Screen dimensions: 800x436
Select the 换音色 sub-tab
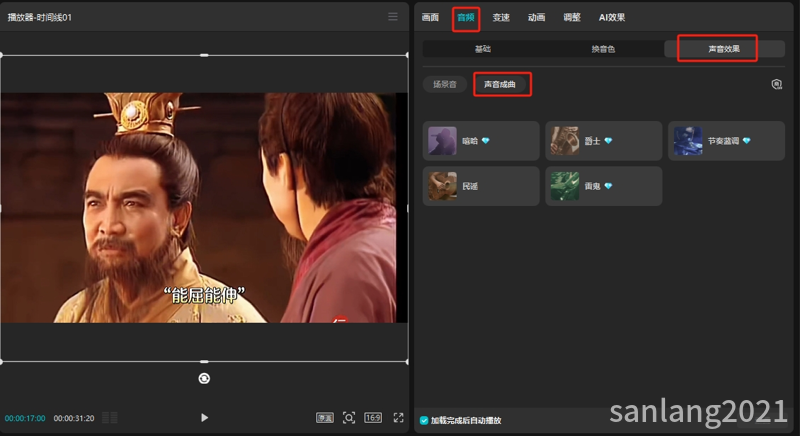[x=603, y=49]
